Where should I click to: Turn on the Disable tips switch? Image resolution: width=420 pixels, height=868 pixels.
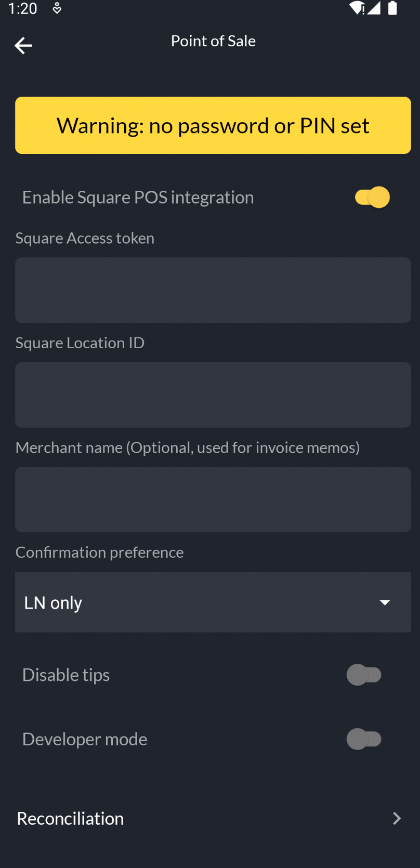[x=364, y=675]
